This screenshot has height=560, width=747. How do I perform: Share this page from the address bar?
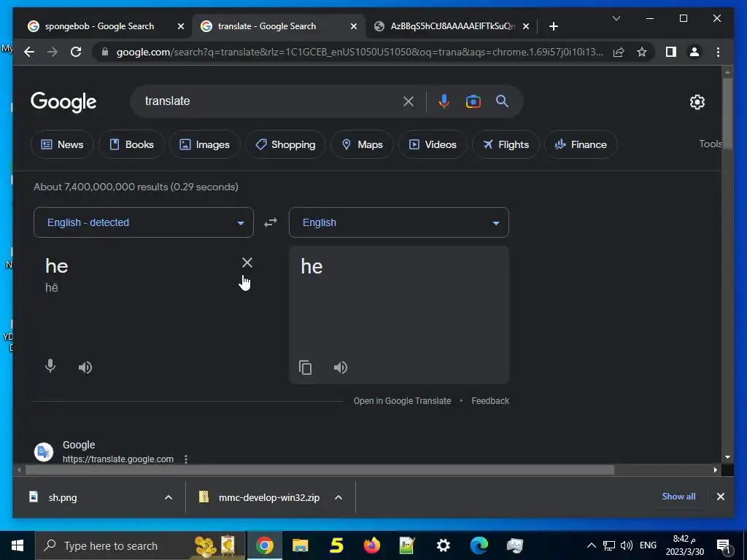[x=619, y=52]
